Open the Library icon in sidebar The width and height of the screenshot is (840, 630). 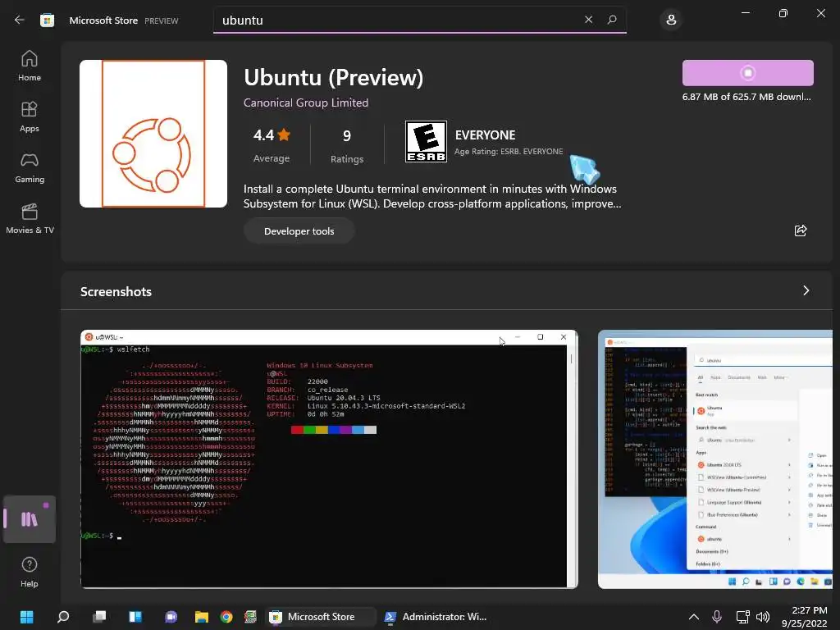30,519
